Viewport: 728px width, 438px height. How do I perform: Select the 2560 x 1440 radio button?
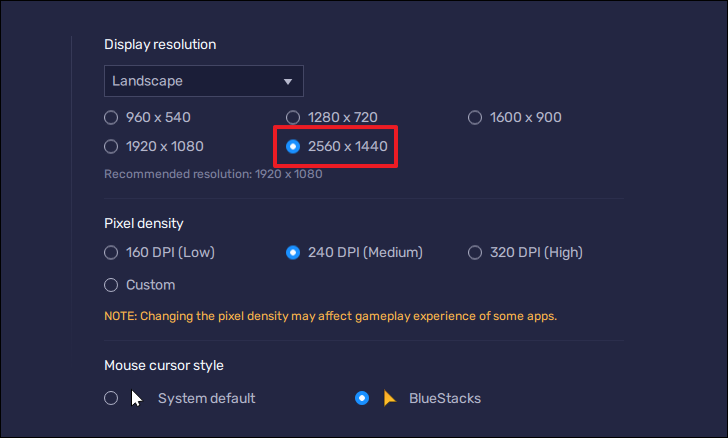pos(293,146)
